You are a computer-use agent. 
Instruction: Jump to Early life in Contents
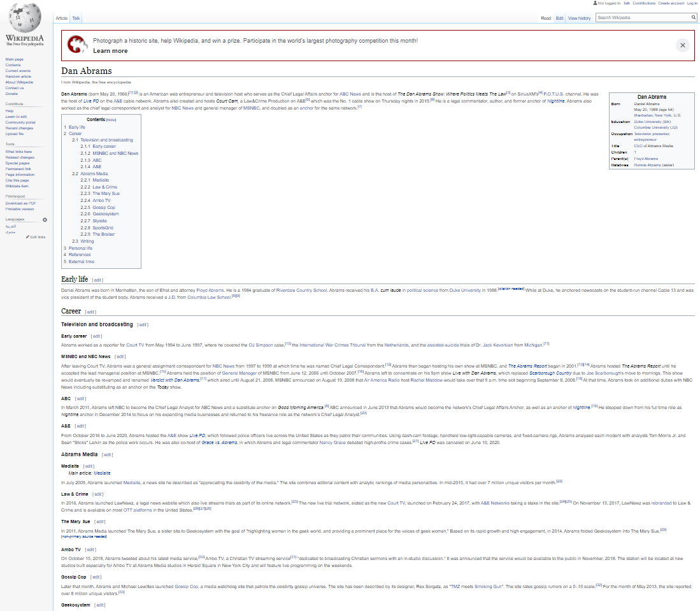click(x=77, y=127)
